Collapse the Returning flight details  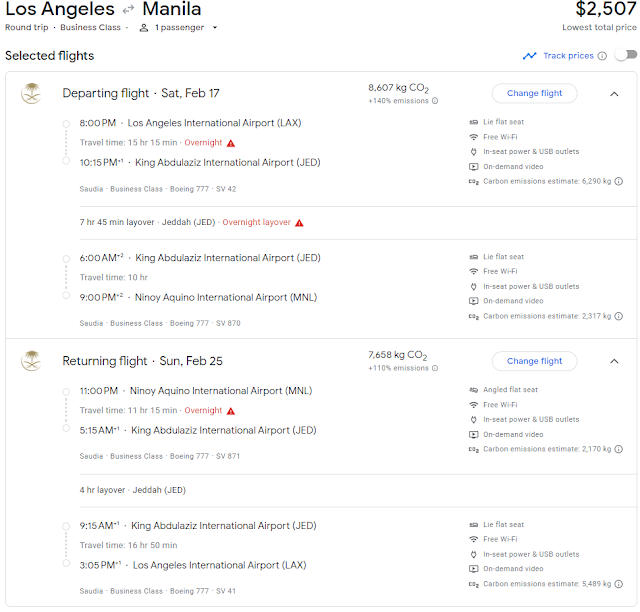pyautogui.click(x=614, y=361)
